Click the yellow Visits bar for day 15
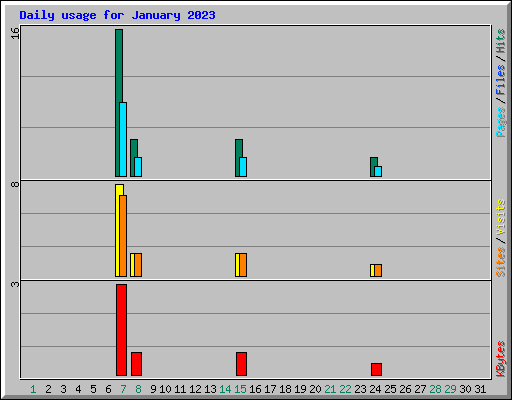This screenshot has width=512, height=400. click(x=237, y=265)
